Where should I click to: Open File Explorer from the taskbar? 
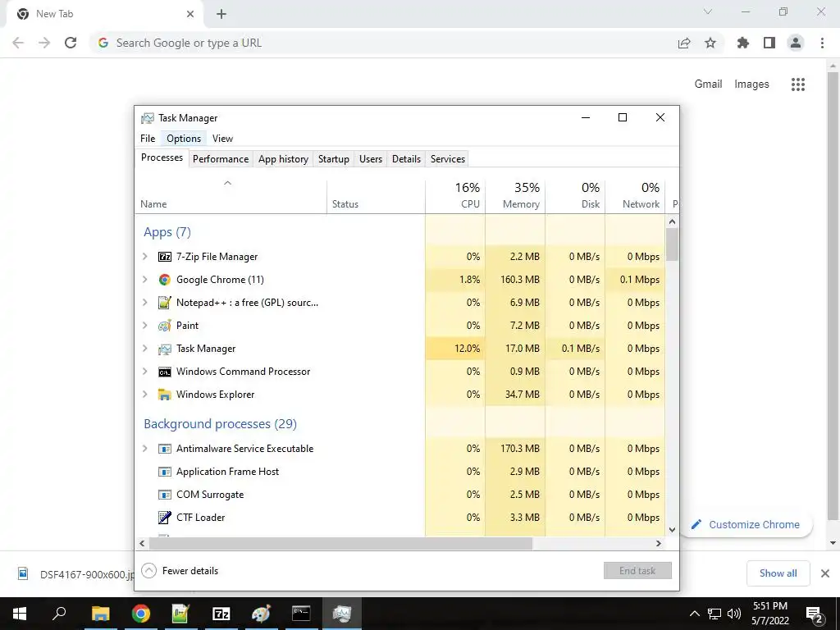(x=100, y=614)
